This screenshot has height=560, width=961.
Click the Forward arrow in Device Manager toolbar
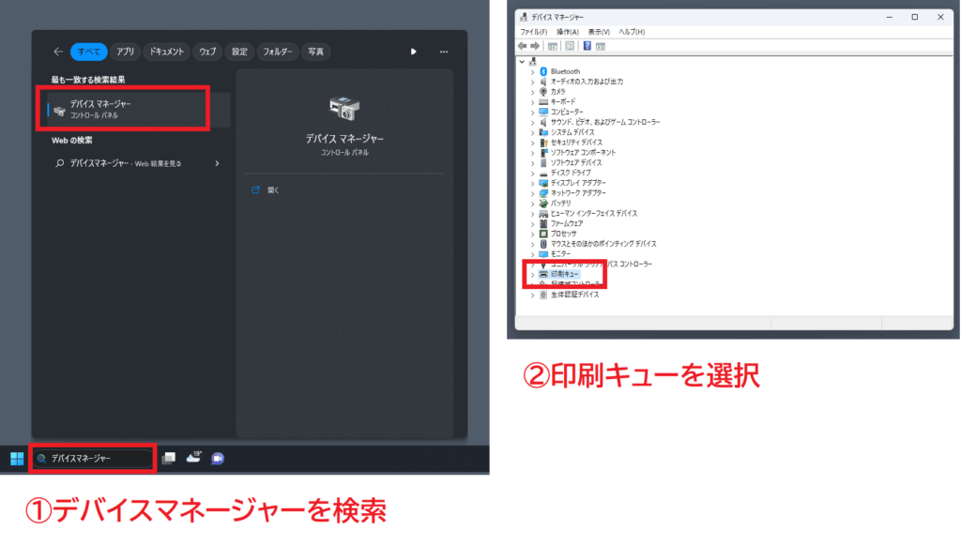coord(535,46)
